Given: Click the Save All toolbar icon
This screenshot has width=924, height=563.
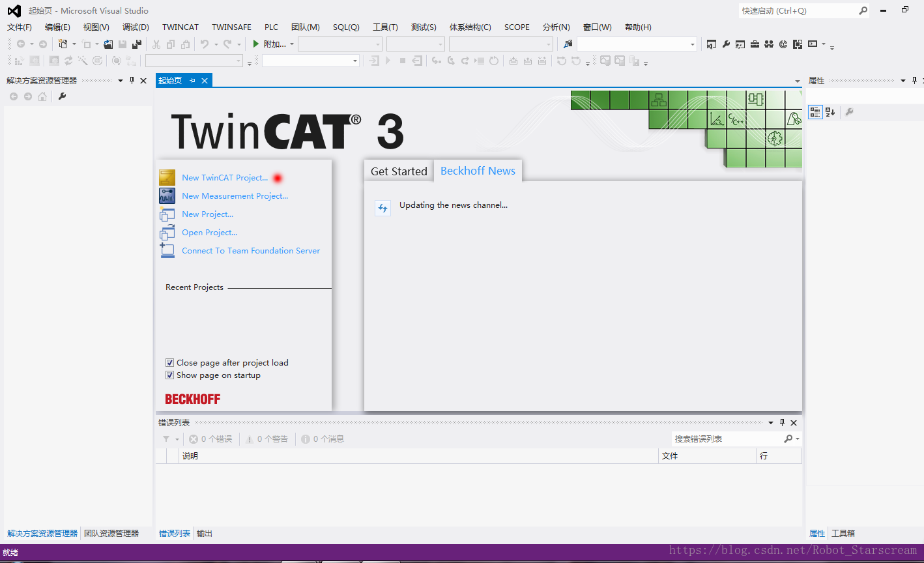Looking at the screenshot, I should (x=136, y=44).
